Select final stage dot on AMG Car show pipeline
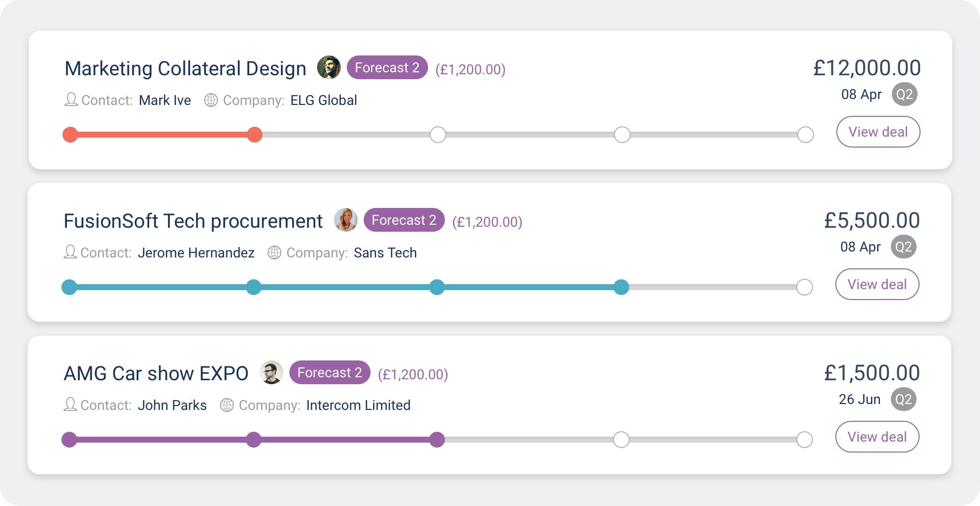This screenshot has height=506, width=980. [805, 440]
